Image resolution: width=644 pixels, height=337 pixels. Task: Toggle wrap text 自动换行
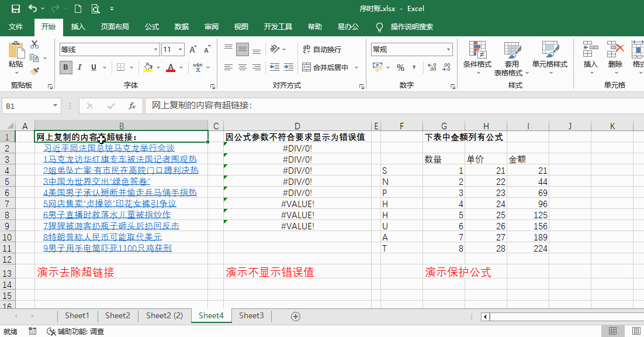pyautogui.click(x=322, y=49)
